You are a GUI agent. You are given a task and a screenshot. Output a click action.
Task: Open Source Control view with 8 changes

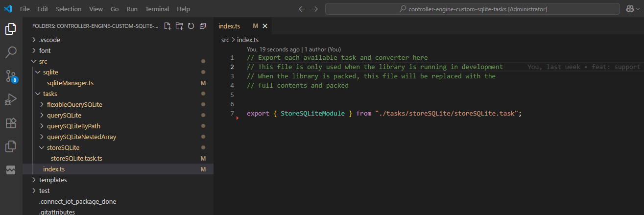pos(11,76)
